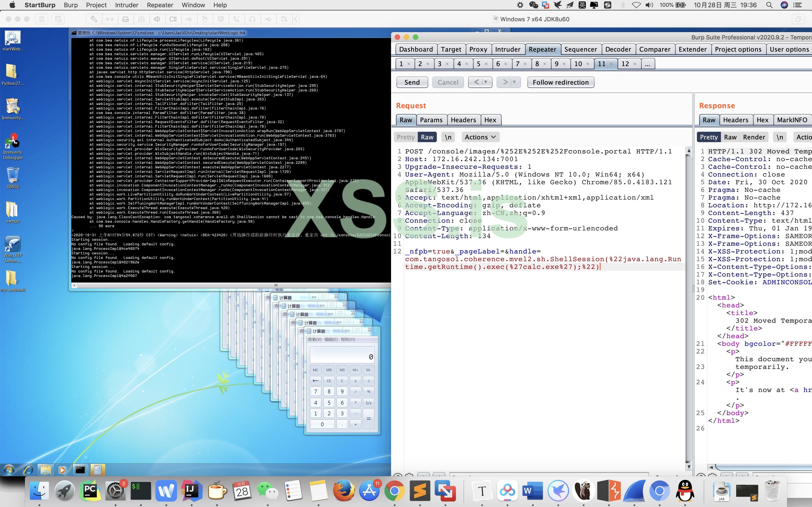Click the Follow redirection button

[560, 82]
